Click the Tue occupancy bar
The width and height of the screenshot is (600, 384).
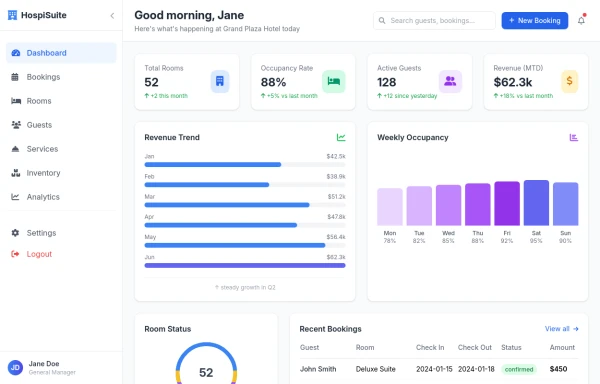pyautogui.click(x=419, y=206)
